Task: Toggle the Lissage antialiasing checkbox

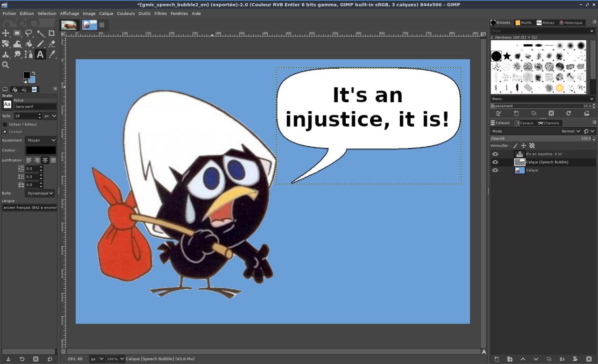Action: tap(5, 131)
